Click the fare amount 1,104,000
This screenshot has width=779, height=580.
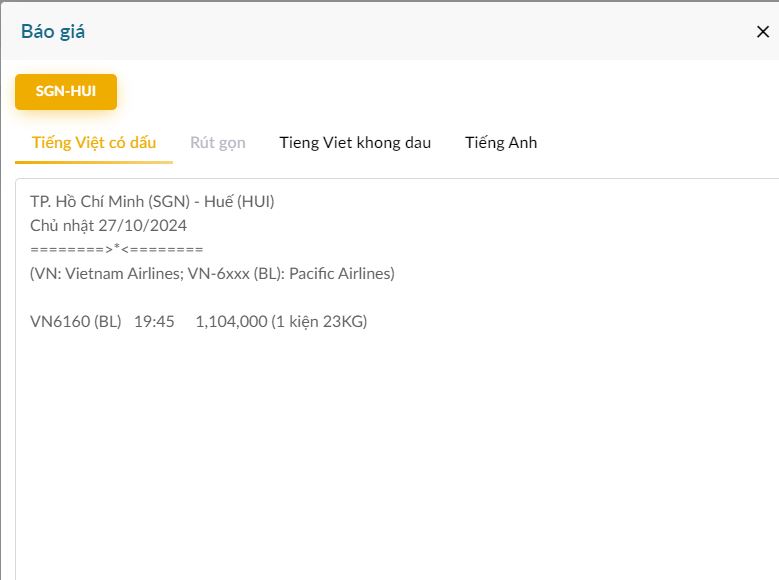(x=231, y=321)
